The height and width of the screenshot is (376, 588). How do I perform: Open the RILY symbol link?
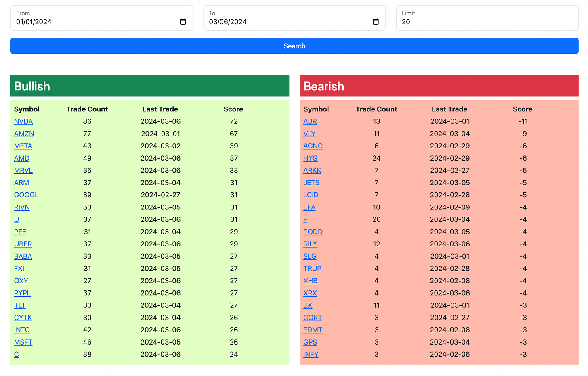click(310, 244)
